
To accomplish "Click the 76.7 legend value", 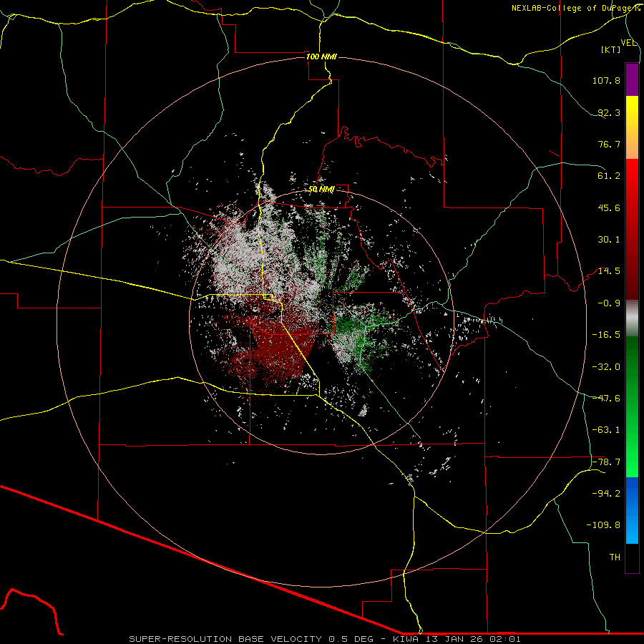I will (x=609, y=144).
